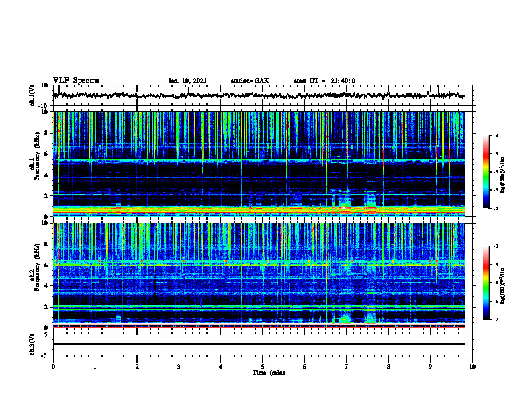Viewport: 532px width, 411px height.
Task: Click time axis tick "2"
Action: click(137, 367)
